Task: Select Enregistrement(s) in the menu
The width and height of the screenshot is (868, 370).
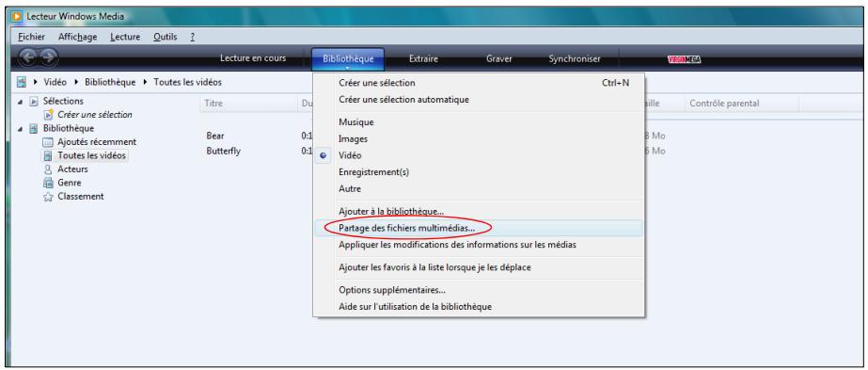Action: pyautogui.click(x=479, y=172)
